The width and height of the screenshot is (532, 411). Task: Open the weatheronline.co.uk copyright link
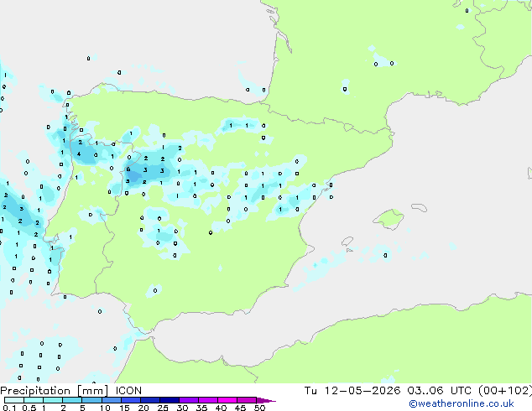point(462,403)
